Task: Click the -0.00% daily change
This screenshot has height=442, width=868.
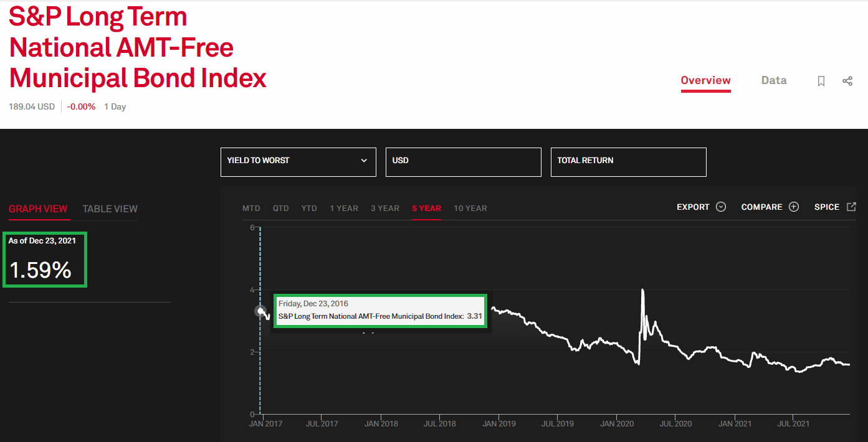Action: pyautogui.click(x=81, y=106)
